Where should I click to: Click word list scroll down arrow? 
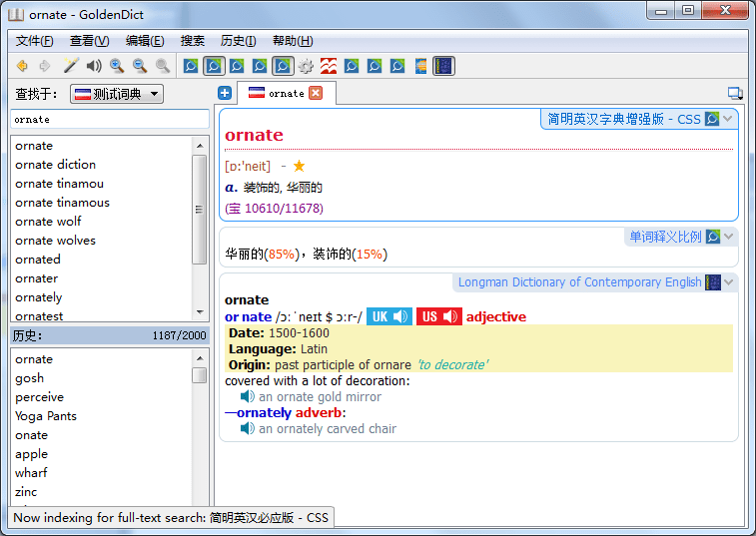click(x=200, y=312)
